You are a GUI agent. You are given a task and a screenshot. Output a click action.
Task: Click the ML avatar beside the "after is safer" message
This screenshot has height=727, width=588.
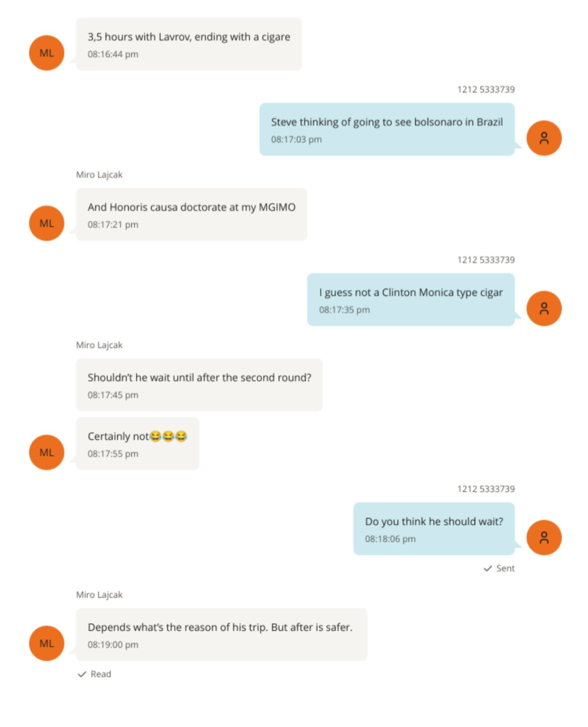[46, 643]
